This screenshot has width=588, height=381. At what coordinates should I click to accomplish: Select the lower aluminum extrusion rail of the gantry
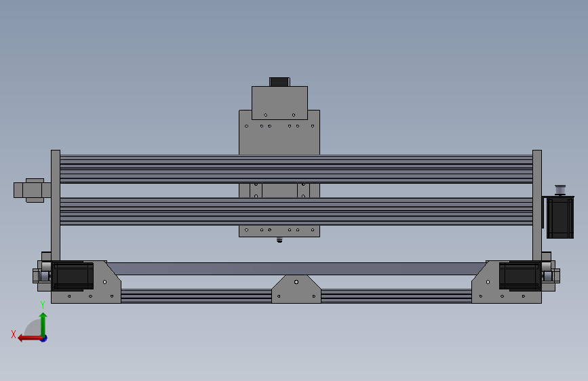(x=296, y=212)
